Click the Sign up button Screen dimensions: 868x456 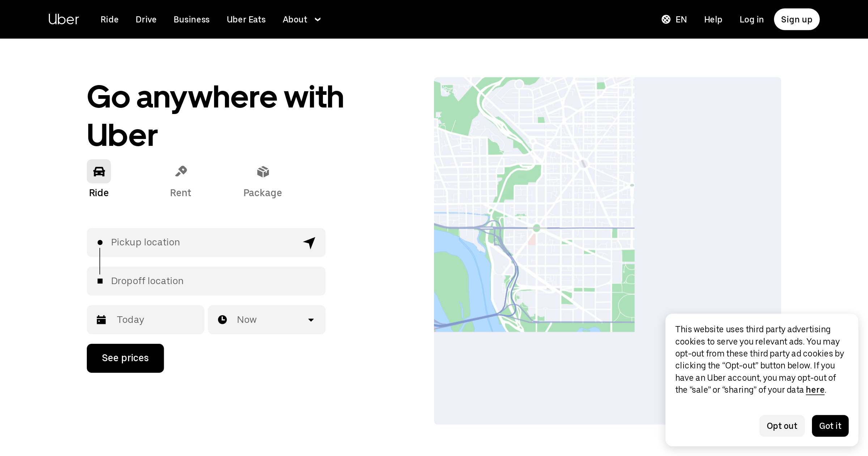(x=797, y=20)
